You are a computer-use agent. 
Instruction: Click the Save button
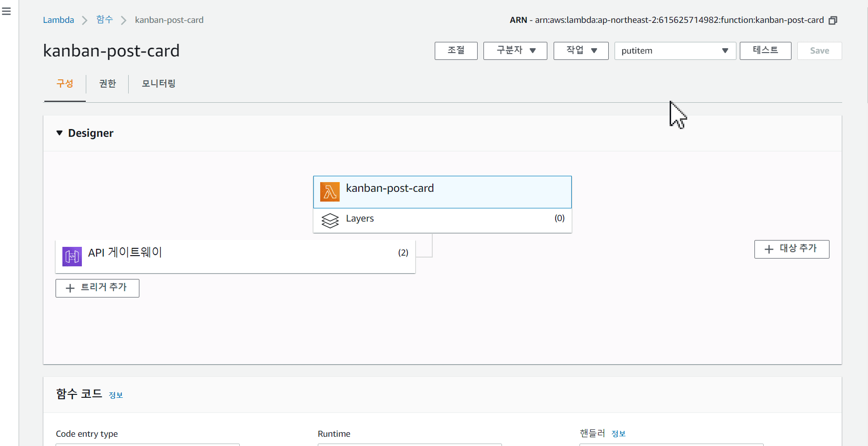(819, 51)
